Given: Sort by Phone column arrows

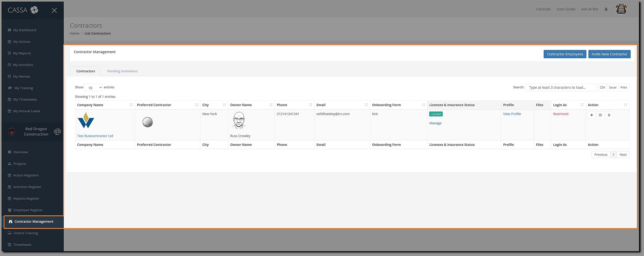Looking at the screenshot, I should pos(311,105).
